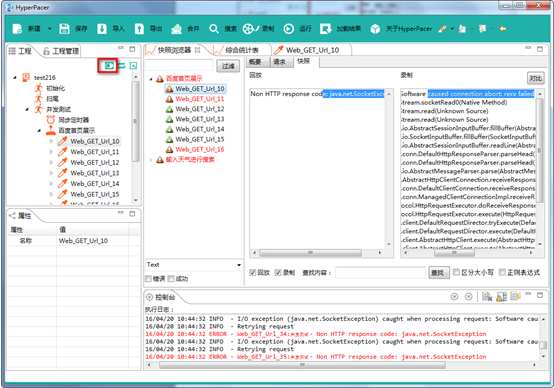Uncheck the 回放 checkbox

(x=253, y=272)
